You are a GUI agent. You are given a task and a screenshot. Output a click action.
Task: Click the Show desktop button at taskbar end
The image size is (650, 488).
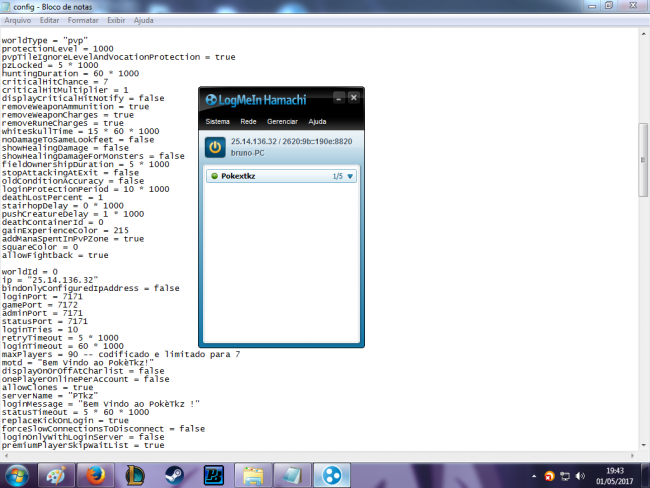pyautogui.click(x=646, y=476)
